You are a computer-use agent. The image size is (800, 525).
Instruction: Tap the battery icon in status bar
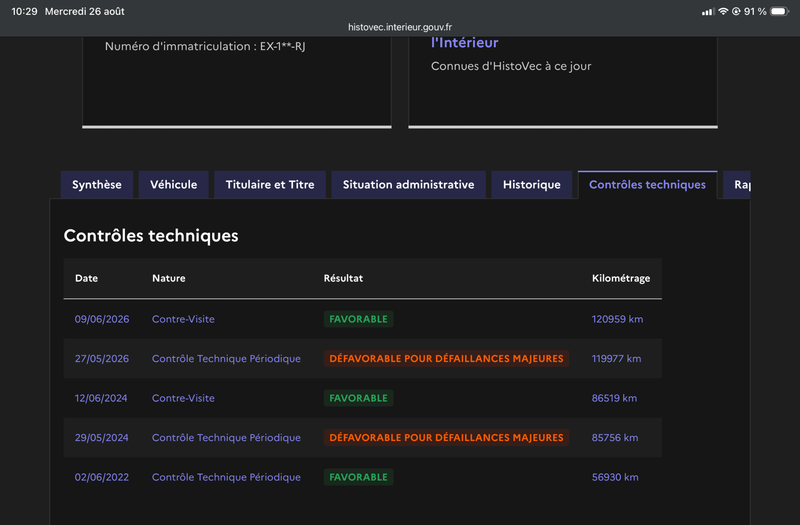(x=780, y=11)
